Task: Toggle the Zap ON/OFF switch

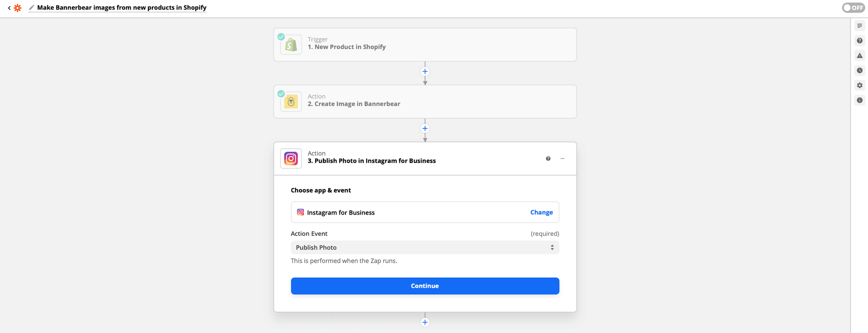Action: tap(853, 7)
